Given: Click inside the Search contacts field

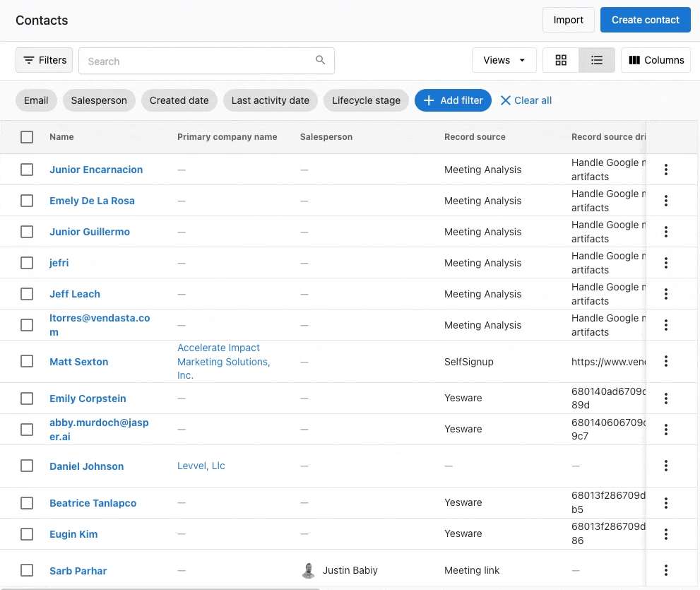Looking at the screenshot, I should tap(198, 61).
